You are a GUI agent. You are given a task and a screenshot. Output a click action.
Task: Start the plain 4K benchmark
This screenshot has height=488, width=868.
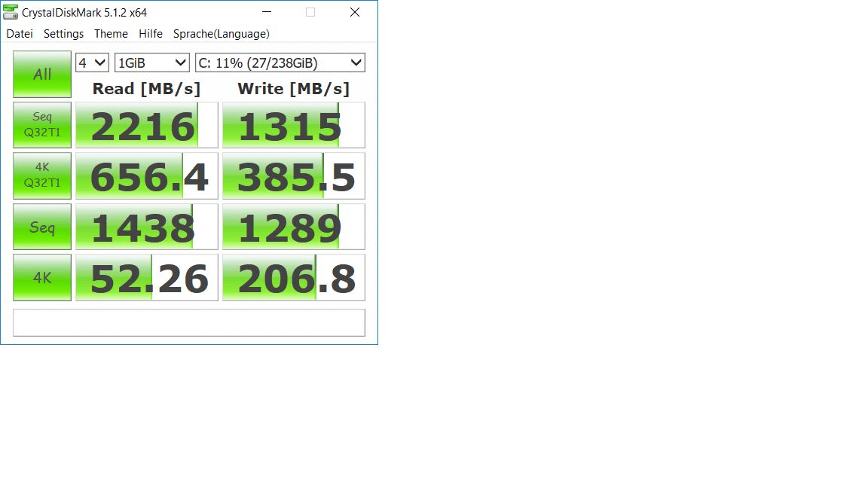42,277
